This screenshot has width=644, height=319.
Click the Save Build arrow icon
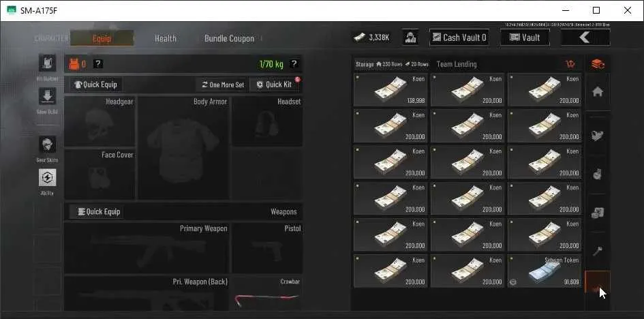(x=47, y=96)
